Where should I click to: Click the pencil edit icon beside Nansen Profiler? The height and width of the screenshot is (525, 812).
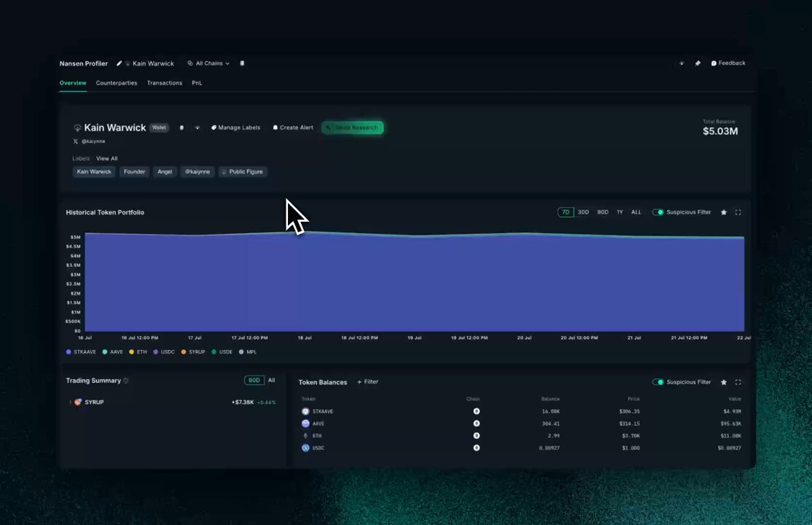point(119,63)
